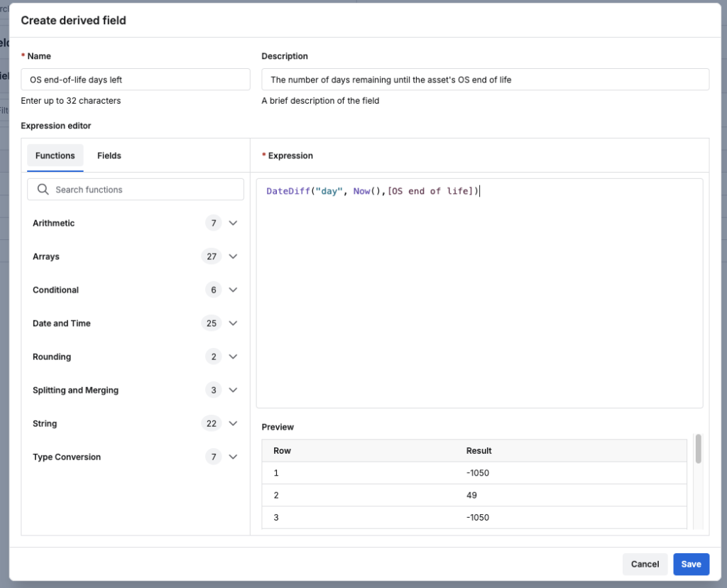Focus the Name input field
Screen dimensions: 727x588
[x=136, y=80]
